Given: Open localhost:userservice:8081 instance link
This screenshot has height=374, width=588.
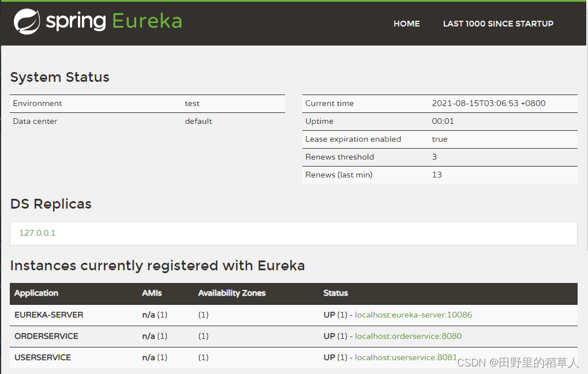Looking at the screenshot, I should (406, 357).
